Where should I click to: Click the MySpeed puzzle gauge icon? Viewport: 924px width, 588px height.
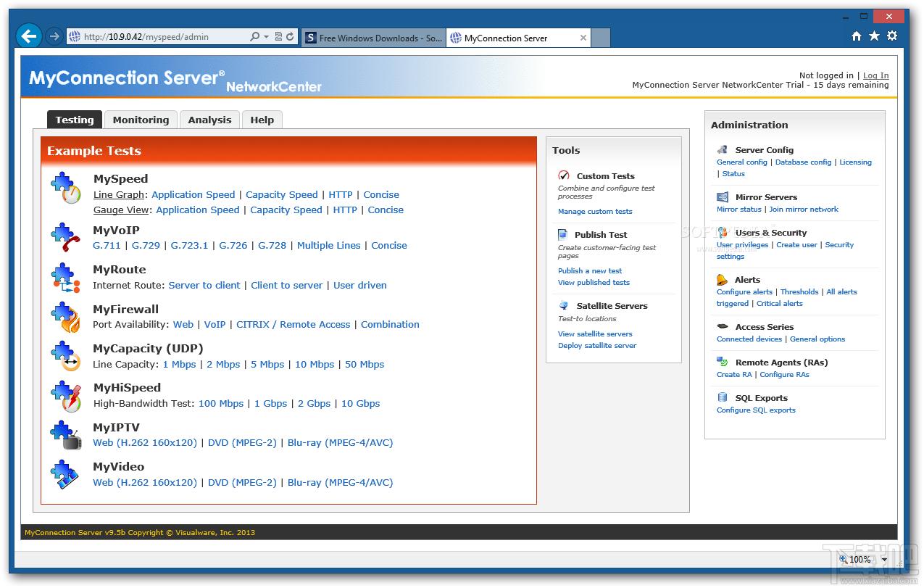click(x=65, y=188)
